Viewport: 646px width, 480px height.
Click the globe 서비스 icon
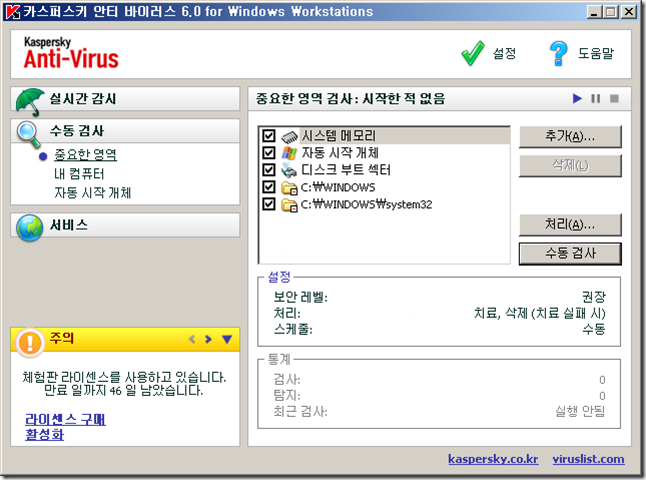(x=30, y=227)
